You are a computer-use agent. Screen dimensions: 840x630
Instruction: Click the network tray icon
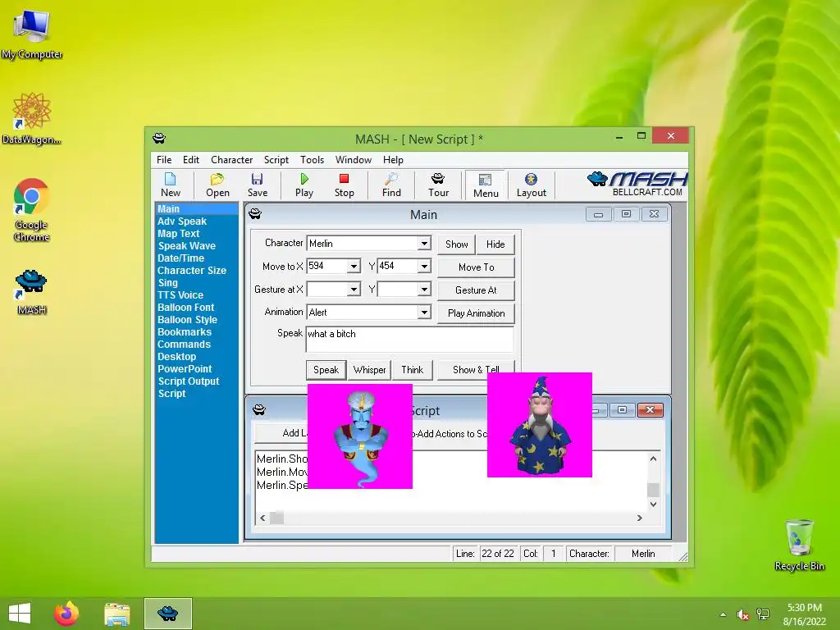(x=763, y=614)
